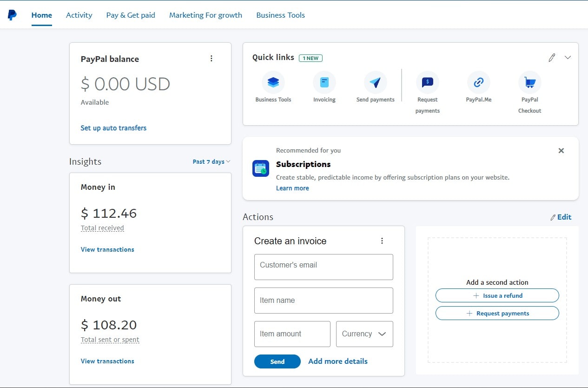Collapse the Quick links section

[x=568, y=57]
